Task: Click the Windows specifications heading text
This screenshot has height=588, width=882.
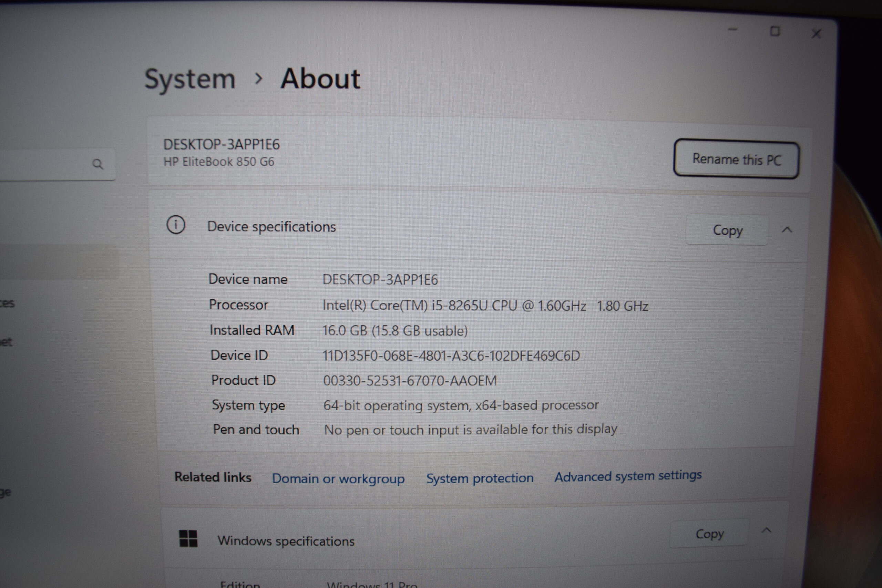Action: coord(286,541)
